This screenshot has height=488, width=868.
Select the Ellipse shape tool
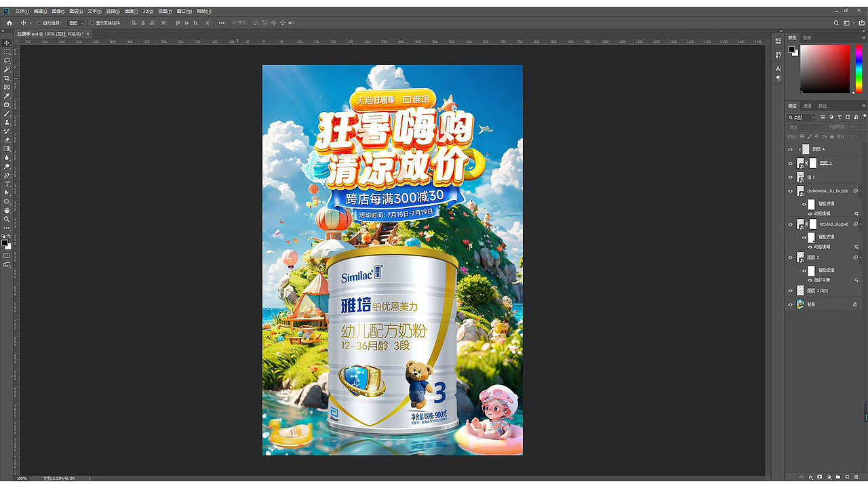(7, 201)
